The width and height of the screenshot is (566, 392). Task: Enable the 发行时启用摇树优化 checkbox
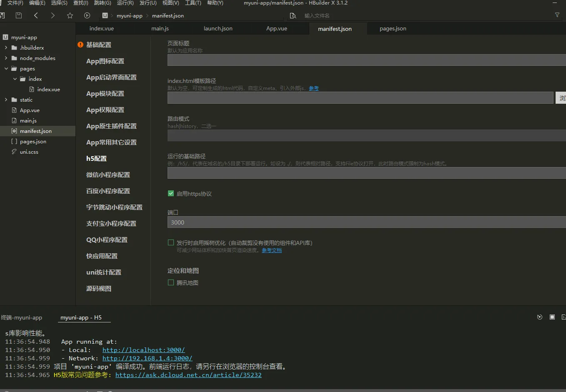coord(171,242)
